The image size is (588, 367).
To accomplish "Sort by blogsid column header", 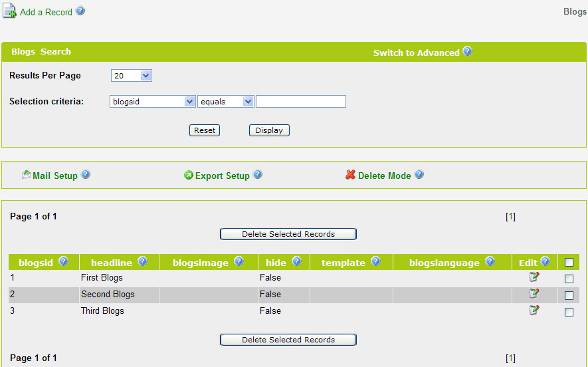I will pos(36,263).
